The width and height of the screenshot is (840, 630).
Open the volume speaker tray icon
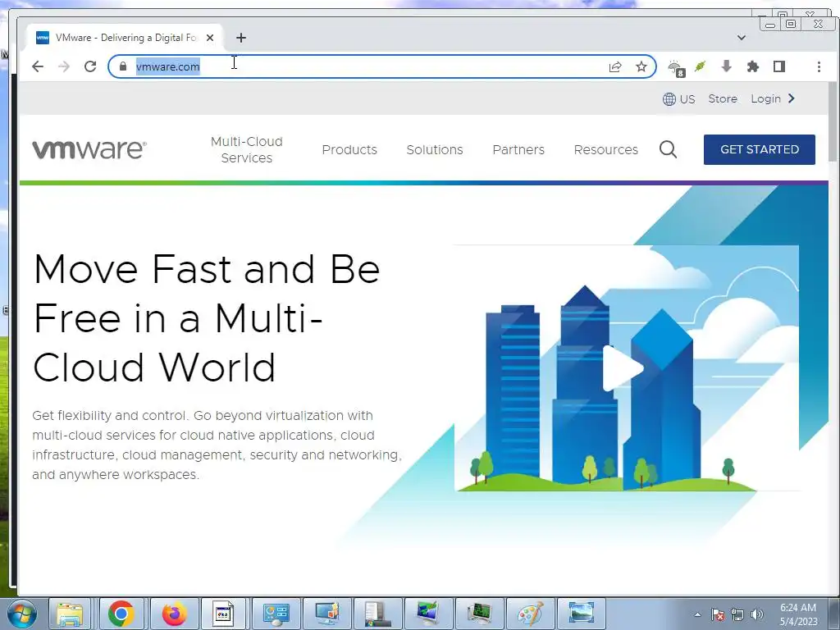point(757,614)
